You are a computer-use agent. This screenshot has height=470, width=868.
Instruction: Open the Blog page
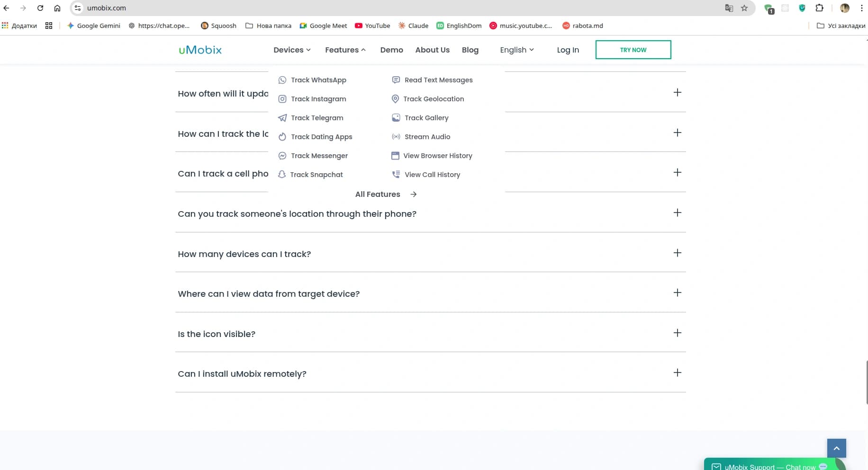(470, 50)
